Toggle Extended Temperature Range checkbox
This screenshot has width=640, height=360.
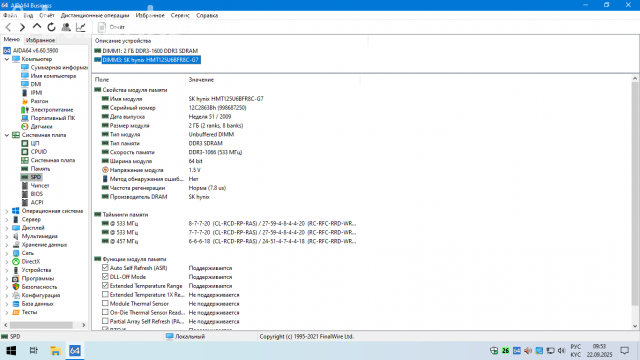[105, 286]
